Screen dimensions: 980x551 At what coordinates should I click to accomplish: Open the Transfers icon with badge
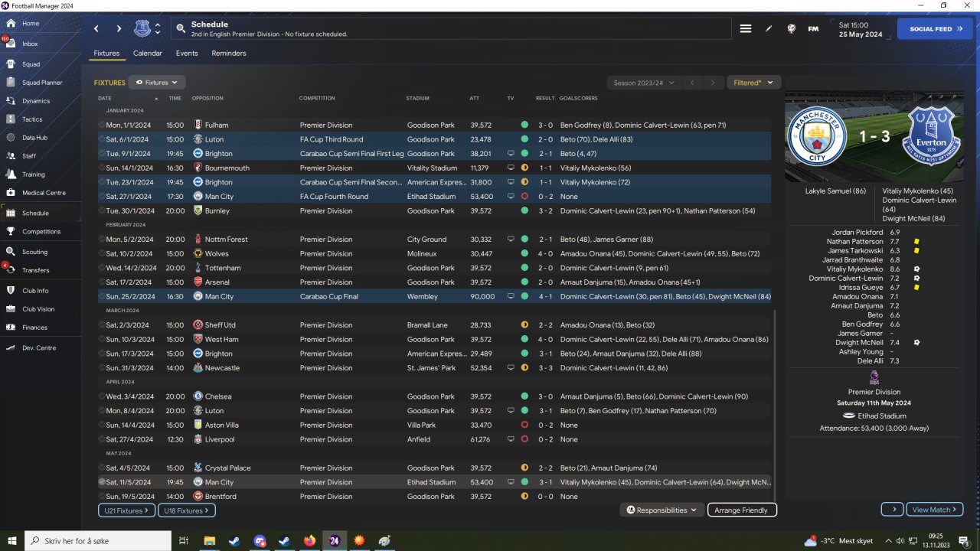[11, 270]
